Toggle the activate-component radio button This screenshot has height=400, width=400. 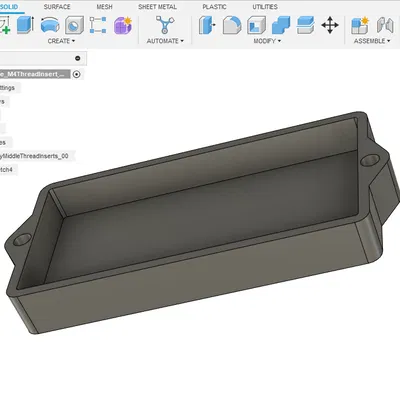click(76, 74)
